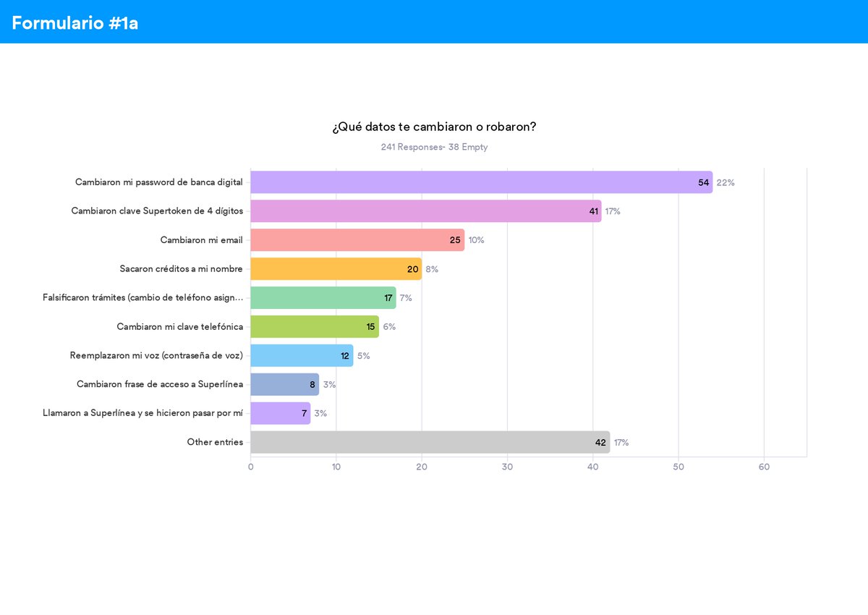Image resolution: width=868 pixels, height=615 pixels.
Task: Click label 'Cambiaron mi email'
Action: pyautogui.click(x=202, y=240)
